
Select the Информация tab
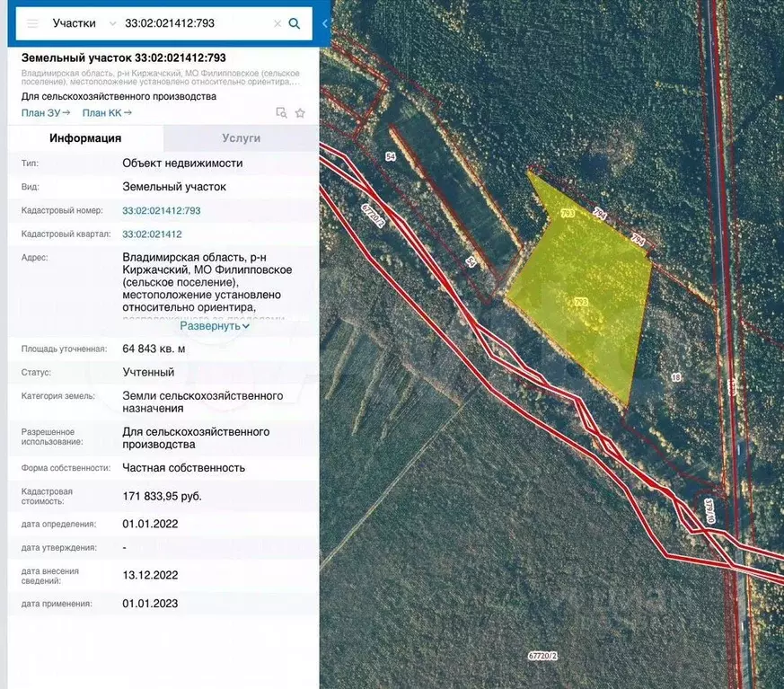85,138
